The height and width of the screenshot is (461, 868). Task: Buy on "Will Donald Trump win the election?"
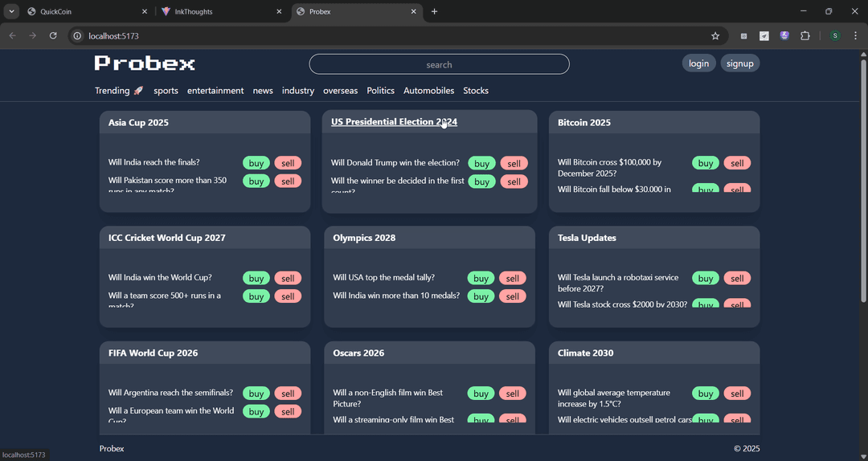pyautogui.click(x=481, y=163)
